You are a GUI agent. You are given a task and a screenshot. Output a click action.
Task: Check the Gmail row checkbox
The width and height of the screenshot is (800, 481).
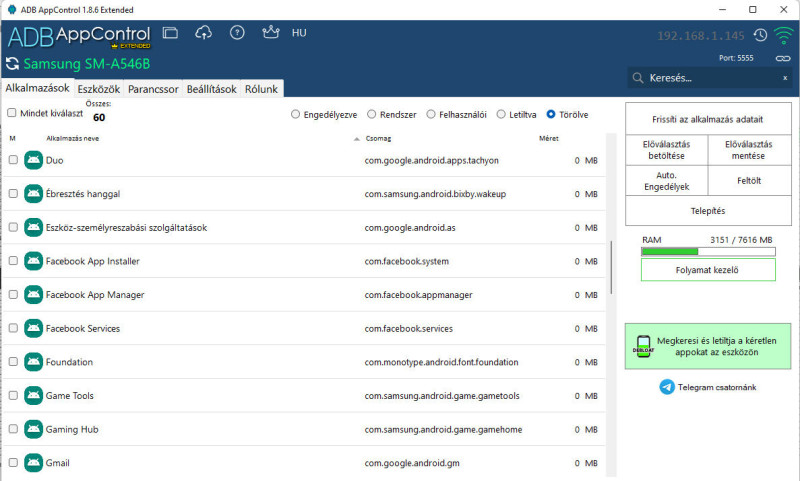tap(13, 463)
